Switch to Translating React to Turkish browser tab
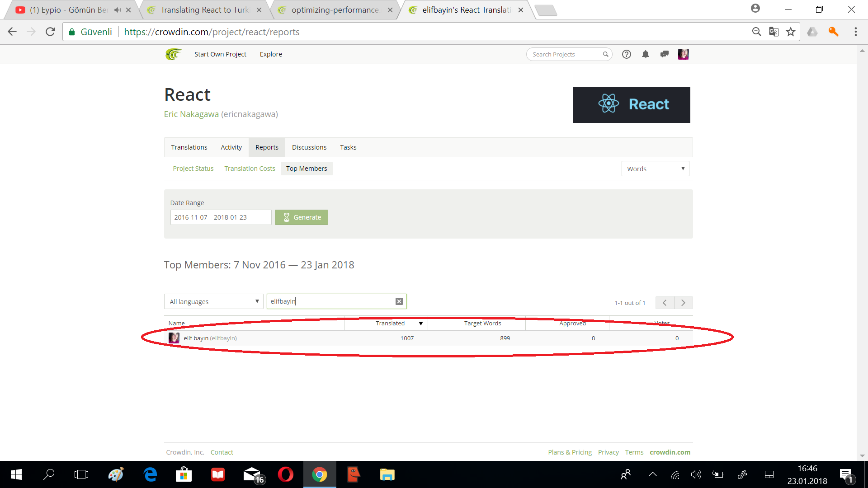This screenshot has height=488, width=868. pos(204,10)
